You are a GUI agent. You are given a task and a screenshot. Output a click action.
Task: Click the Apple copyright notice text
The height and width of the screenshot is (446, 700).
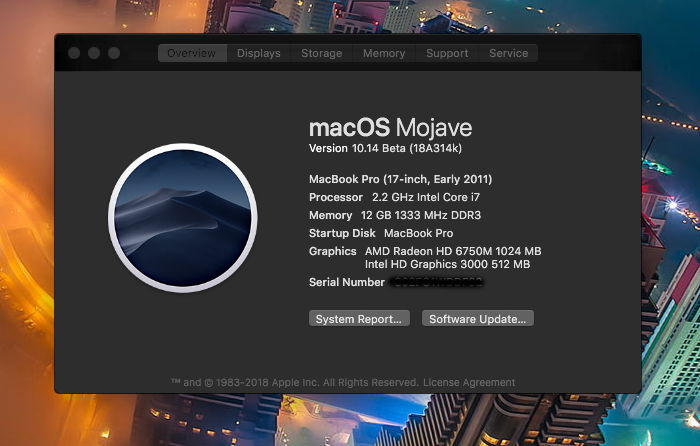[295, 382]
